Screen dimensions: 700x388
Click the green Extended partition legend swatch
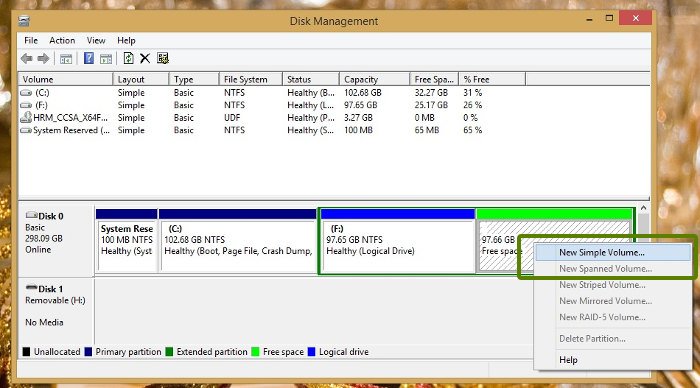tap(169, 352)
